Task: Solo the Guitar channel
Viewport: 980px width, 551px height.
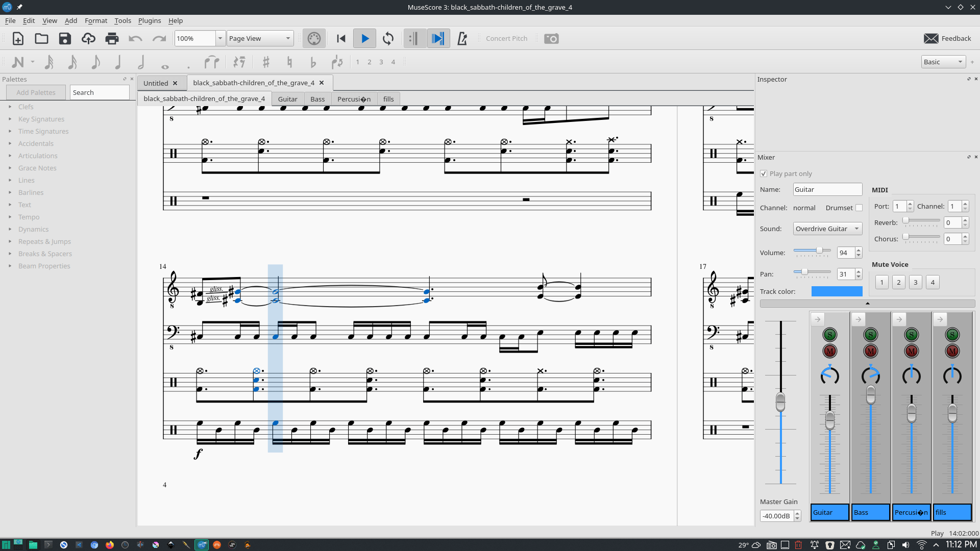Action: pyautogui.click(x=829, y=335)
